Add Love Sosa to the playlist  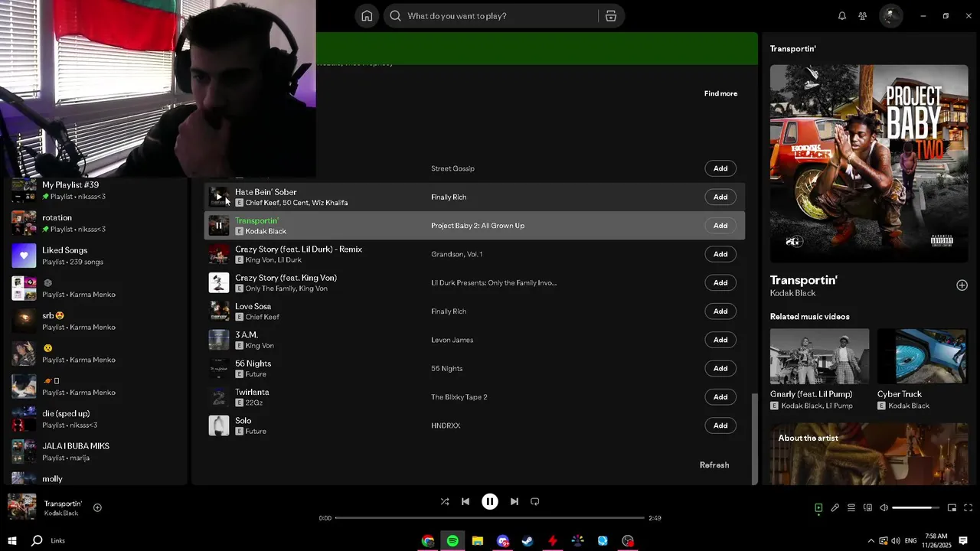tap(720, 311)
